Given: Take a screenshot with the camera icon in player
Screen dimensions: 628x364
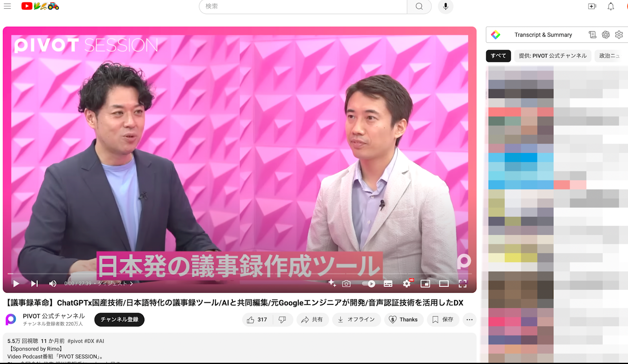Looking at the screenshot, I should coord(346,283).
